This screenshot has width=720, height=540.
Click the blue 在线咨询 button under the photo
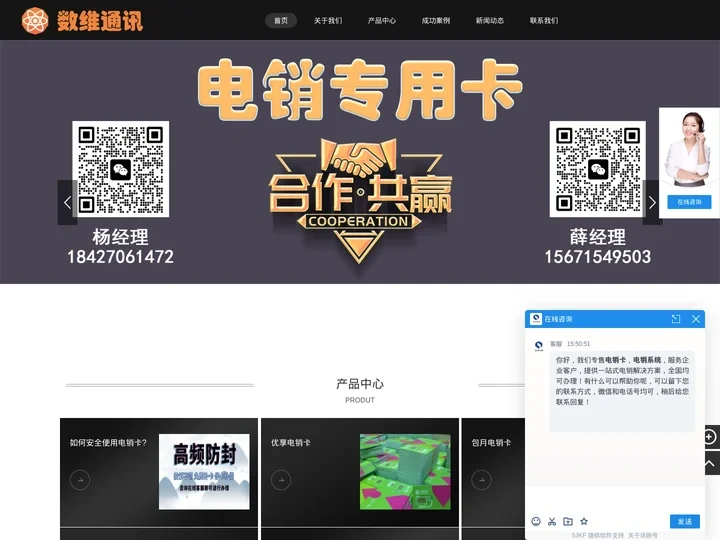coord(689,202)
